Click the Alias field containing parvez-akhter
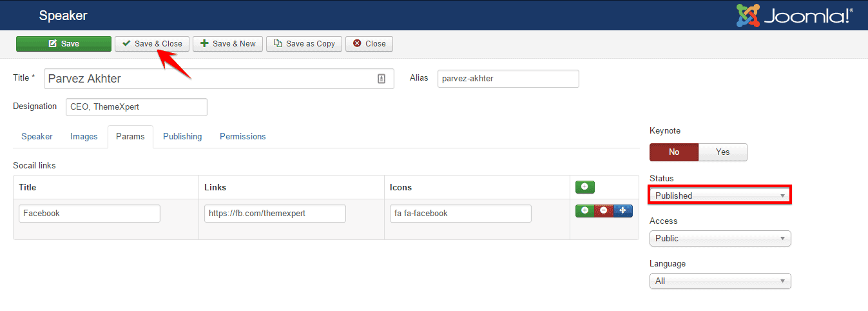This screenshot has width=868, height=311. [x=508, y=79]
